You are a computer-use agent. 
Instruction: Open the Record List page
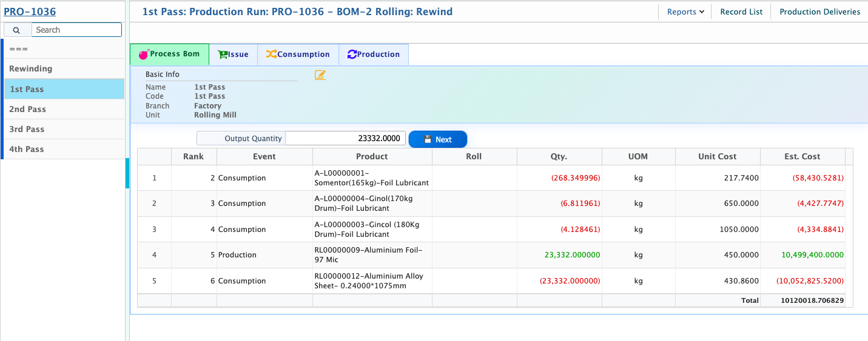coord(741,12)
